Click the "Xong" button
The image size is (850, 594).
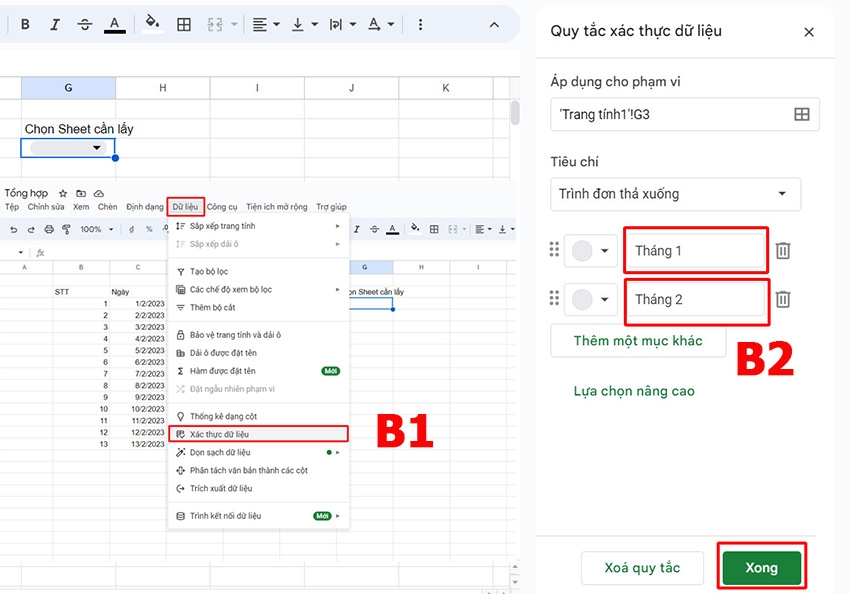click(x=762, y=567)
